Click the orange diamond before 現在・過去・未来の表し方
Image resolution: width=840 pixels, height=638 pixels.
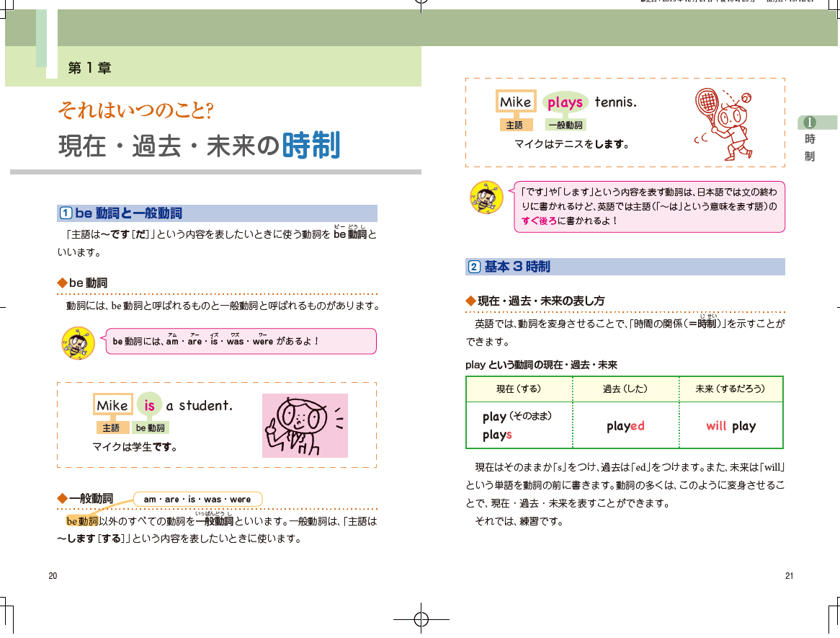(470, 300)
